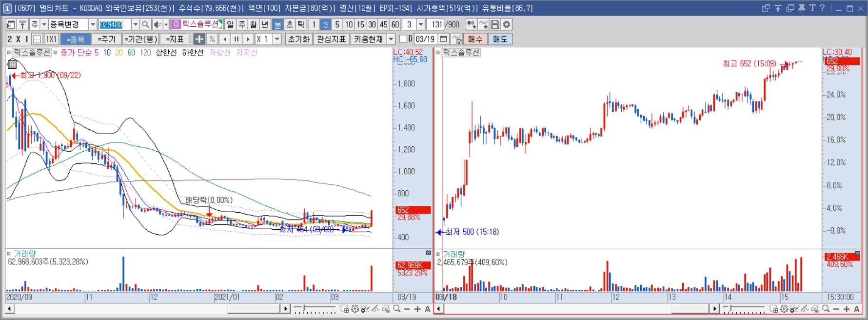Click left chart auto-scale A icon
Screen dimensions: 868x320
pos(428,309)
